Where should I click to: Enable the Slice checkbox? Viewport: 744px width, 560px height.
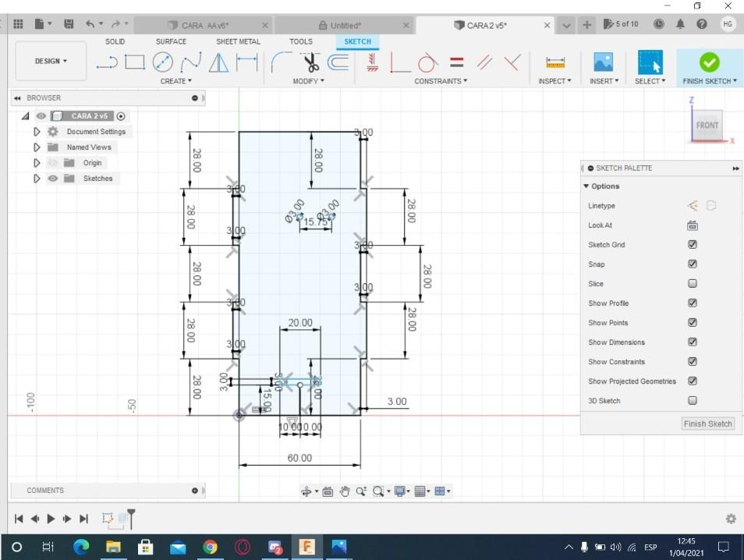pos(693,283)
